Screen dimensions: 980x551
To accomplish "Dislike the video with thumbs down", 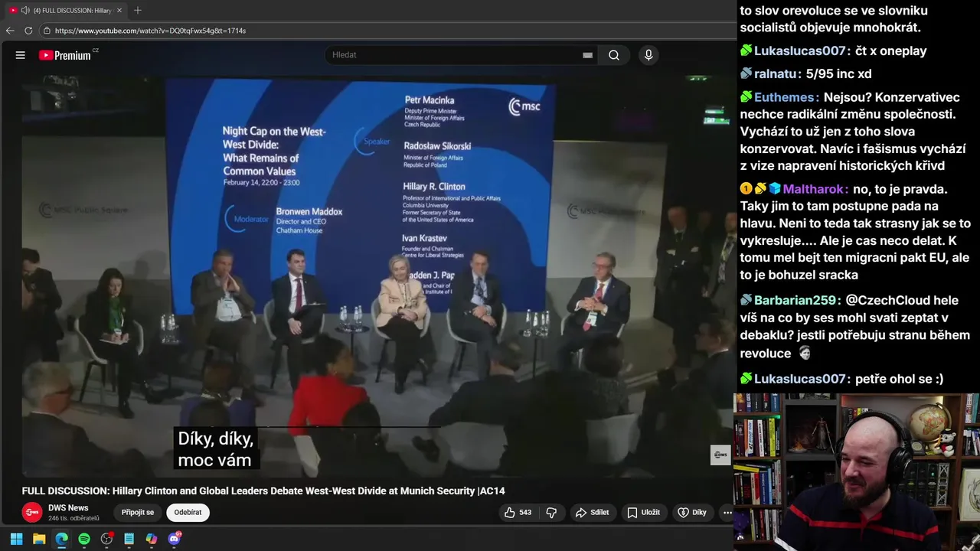I will tap(551, 513).
